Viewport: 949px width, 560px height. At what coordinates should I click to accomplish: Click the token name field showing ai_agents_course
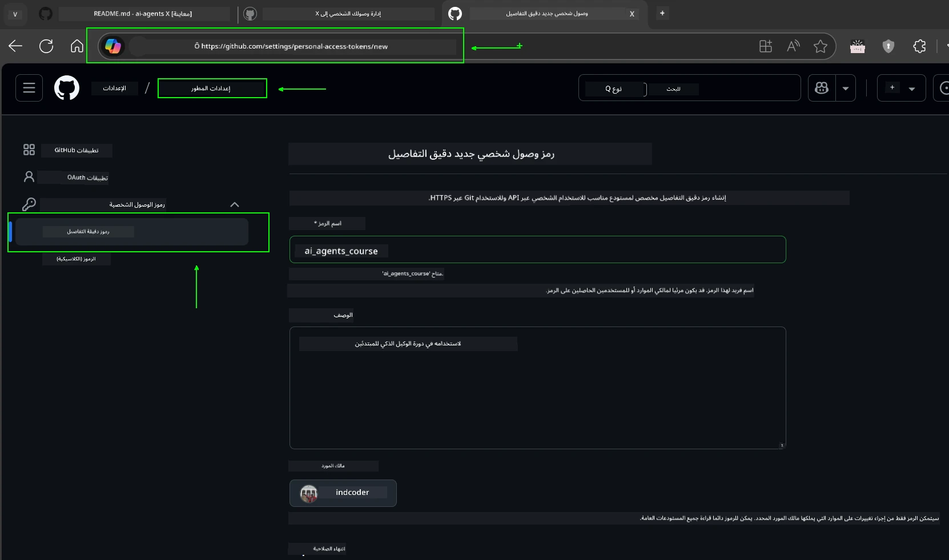tap(537, 250)
